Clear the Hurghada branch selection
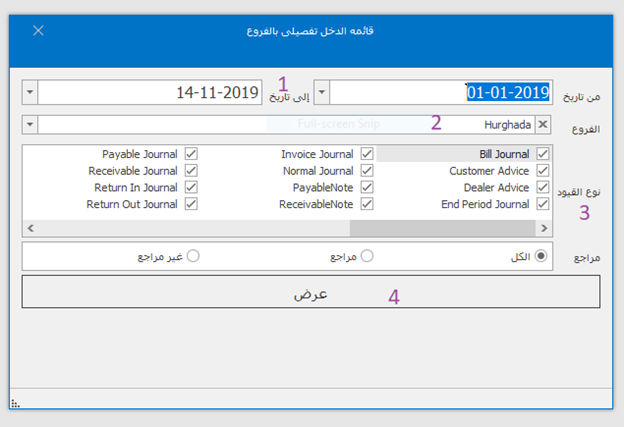Screen dimensions: 624x427 pos(543,125)
